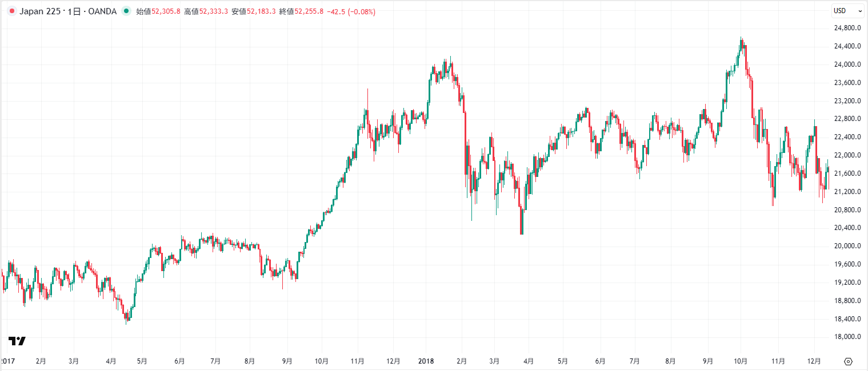The image size is (868, 371).
Task: Click the green dot before the OHLC values
Action: [127, 11]
